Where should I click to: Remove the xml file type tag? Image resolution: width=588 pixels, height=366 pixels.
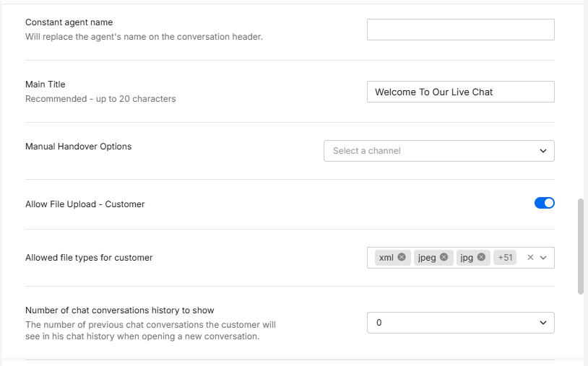point(402,257)
